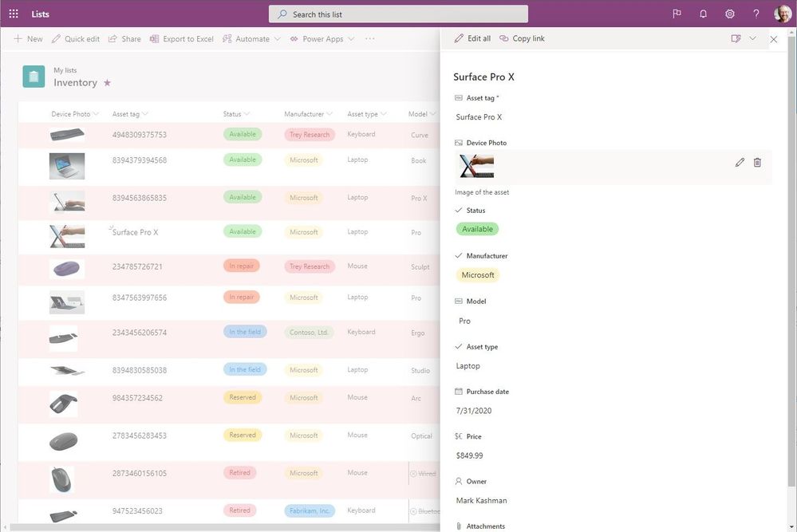Open the app launcher waffle icon
The image size is (797, 532).
click(14, 14)
